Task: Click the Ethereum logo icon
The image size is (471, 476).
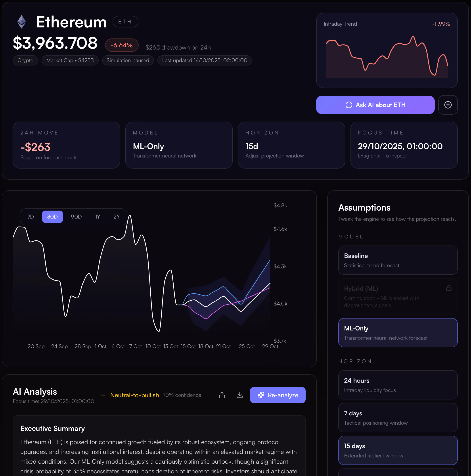Action: click(x=22, y=22)
